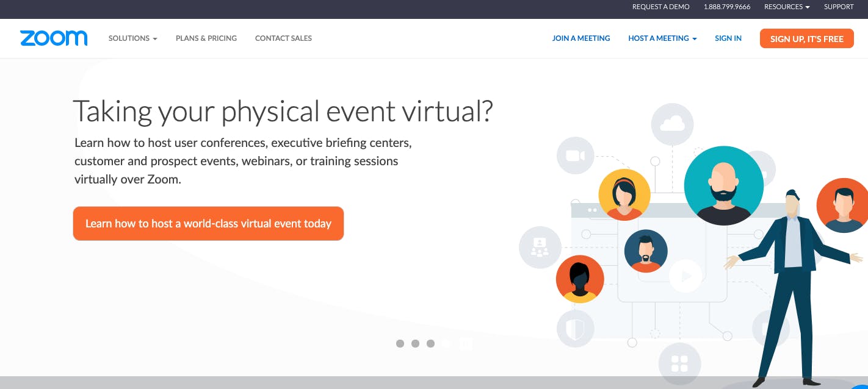Expand the Solutions dropdown
Screen dimensions: 868x389
(132, 38)
